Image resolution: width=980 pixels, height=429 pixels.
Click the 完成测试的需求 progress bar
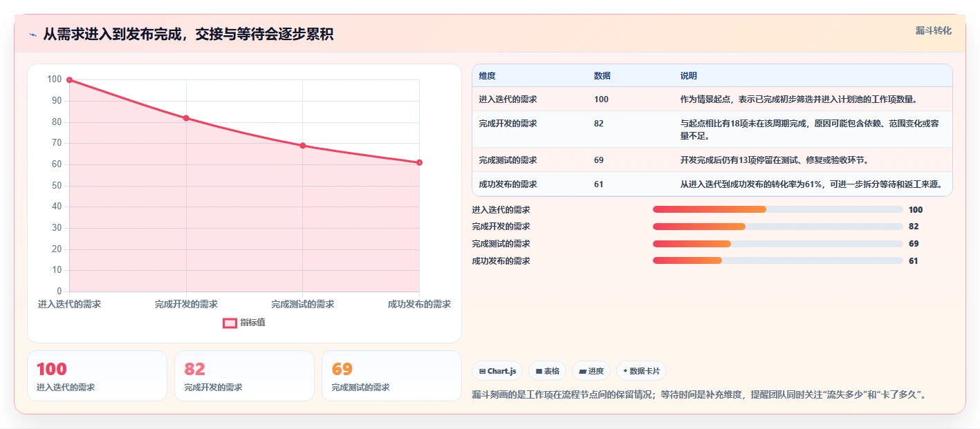click(778, 244)
